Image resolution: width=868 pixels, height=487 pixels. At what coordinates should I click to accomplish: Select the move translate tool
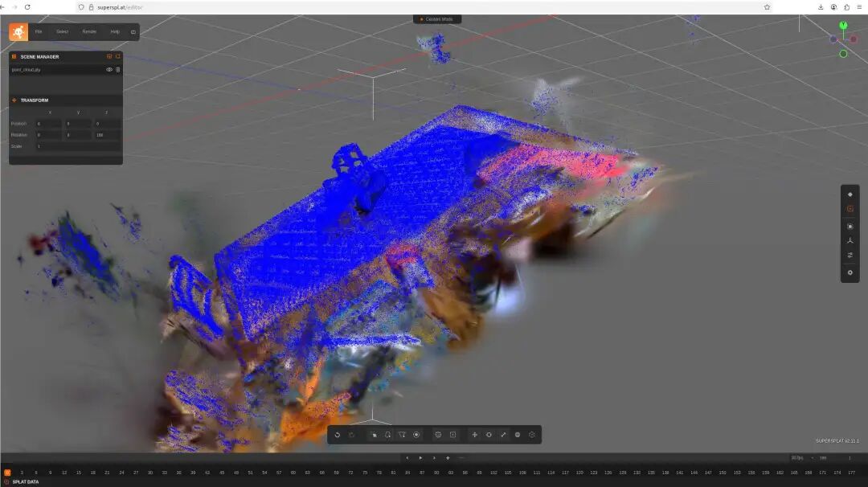click(474, 435)
